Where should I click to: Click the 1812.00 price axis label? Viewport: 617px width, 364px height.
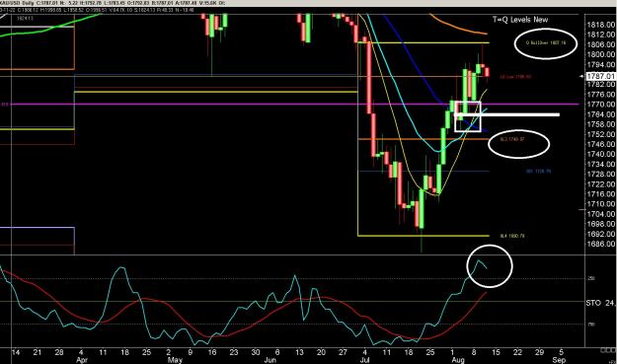pyautogui.click(x=600, y=35)
